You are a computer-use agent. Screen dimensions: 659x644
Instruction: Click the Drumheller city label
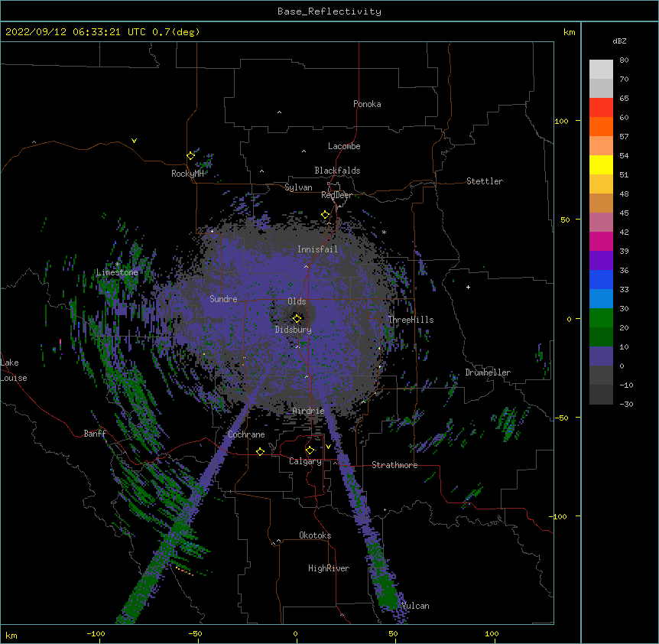tap(488, 372)
